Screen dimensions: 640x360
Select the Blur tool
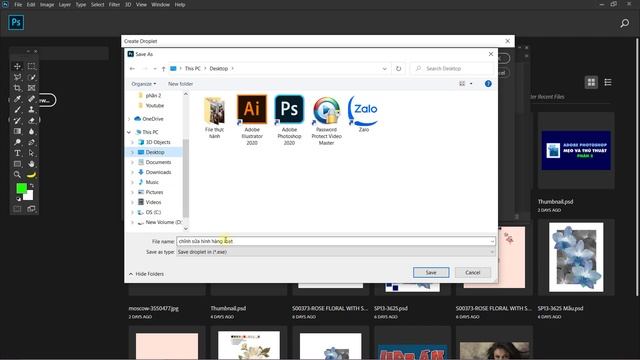click(31, 131)
